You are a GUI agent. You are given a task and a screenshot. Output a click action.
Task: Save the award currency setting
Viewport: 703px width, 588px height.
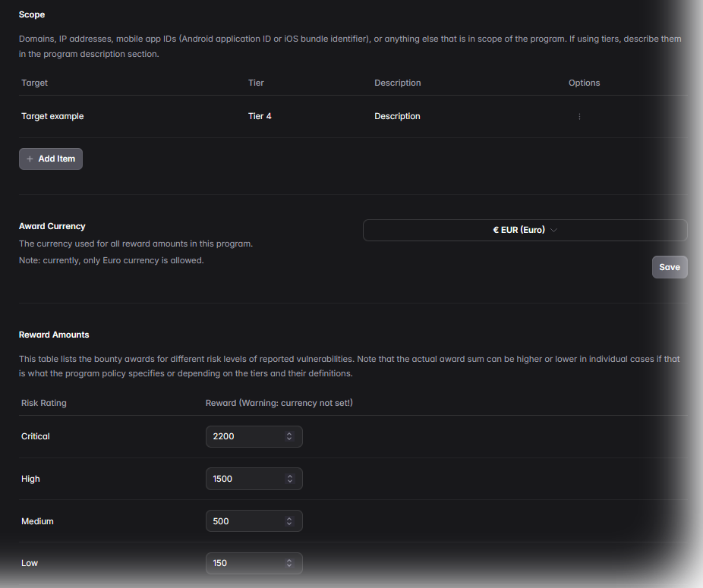(669, 267)
